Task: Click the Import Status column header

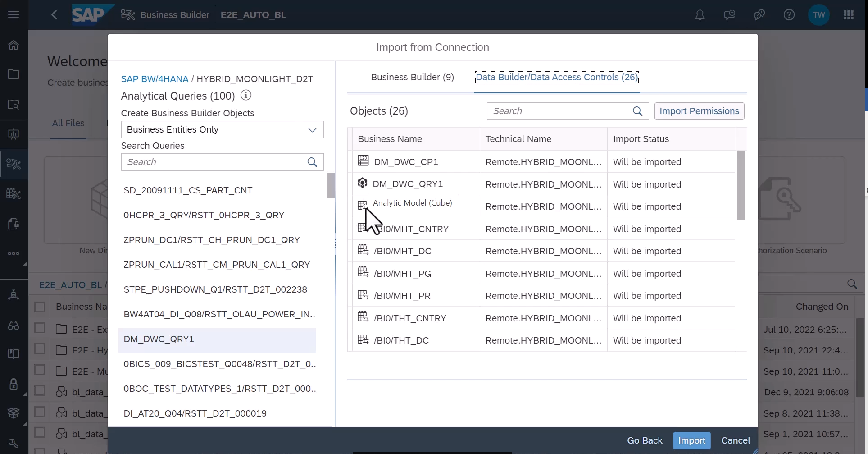Action: tap(672, 139)
